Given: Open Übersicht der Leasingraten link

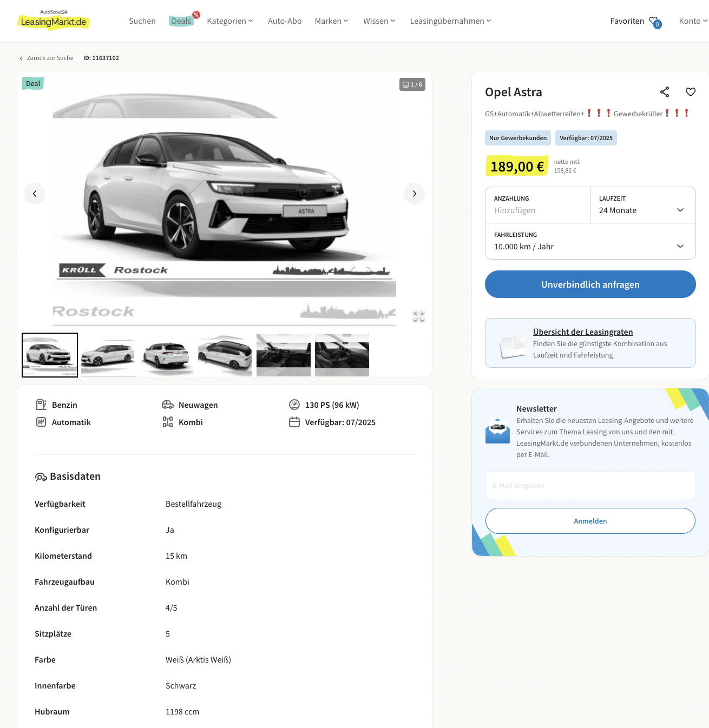Looking at the screenshot, I should 583,332.
